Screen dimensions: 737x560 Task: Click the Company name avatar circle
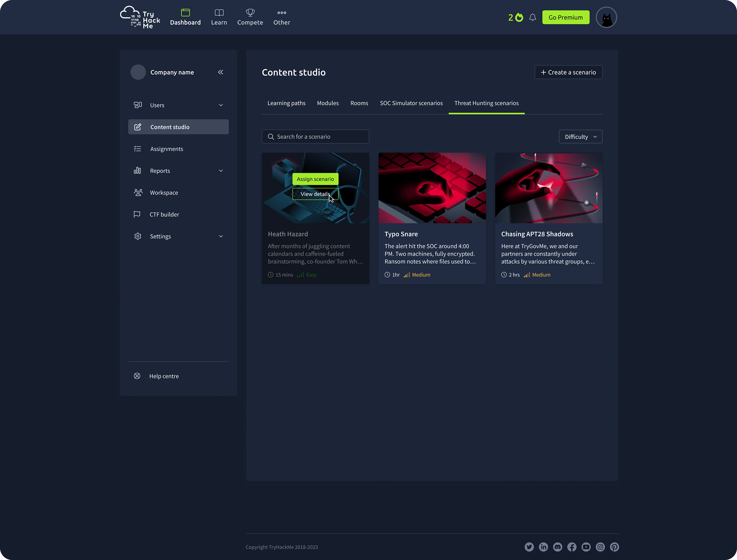point(138,72)
